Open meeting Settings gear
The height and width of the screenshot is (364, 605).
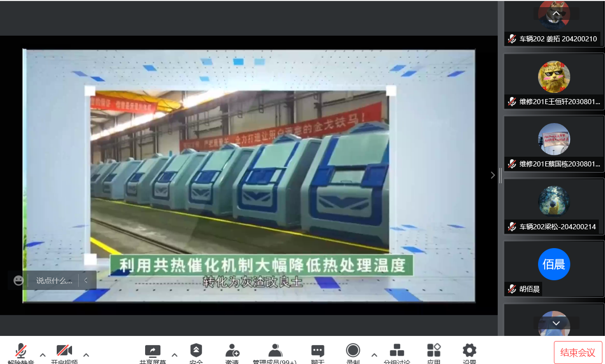pyautogui.click(x=469, y=351)
